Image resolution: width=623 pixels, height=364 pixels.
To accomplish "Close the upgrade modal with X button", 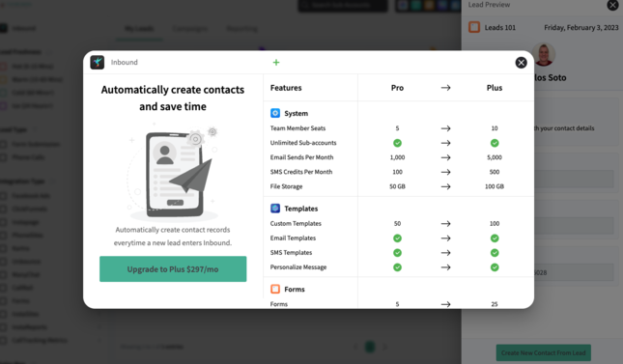I will (521, 63).
